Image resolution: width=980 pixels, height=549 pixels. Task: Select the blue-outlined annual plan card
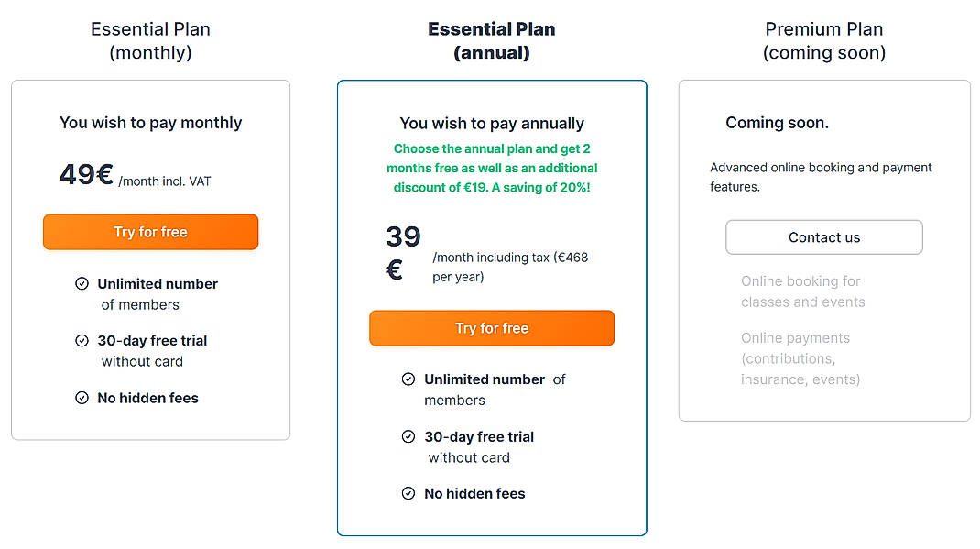pyautogui.click(x=492, y=307)
